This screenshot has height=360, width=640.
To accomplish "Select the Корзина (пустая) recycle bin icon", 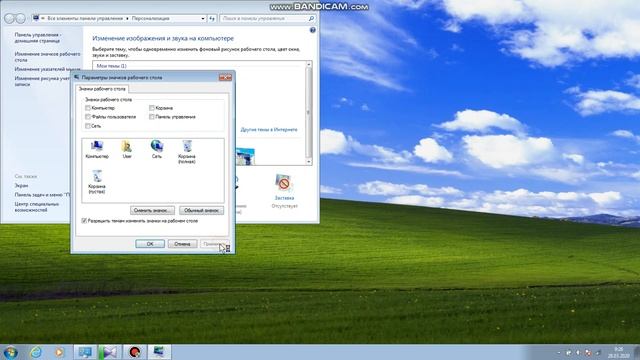I will (x=97, y=182).
